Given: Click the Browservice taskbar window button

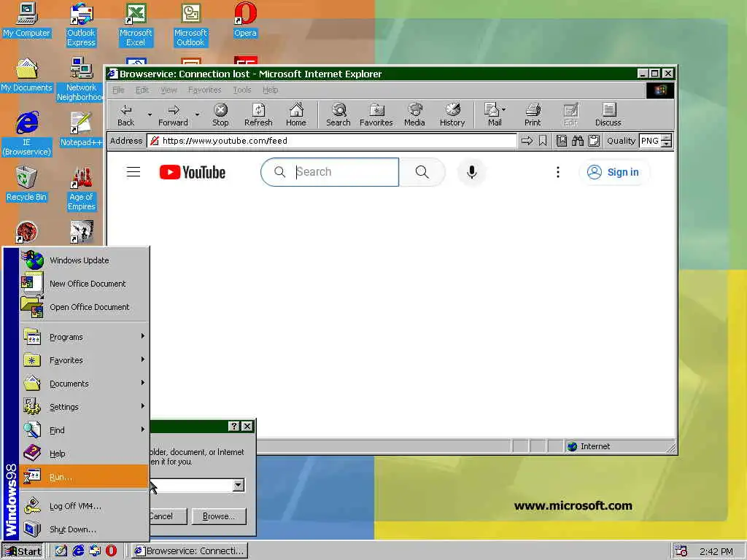Looking at the screenshot, I should point(190,551).
